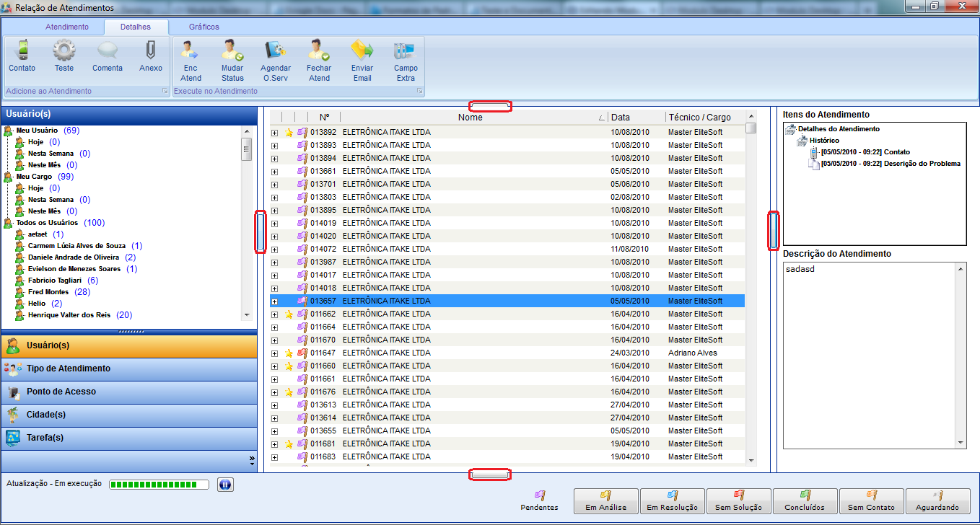Sort list by the Nome column header
Screen dimensions: 980x525
tap(470, 118)
